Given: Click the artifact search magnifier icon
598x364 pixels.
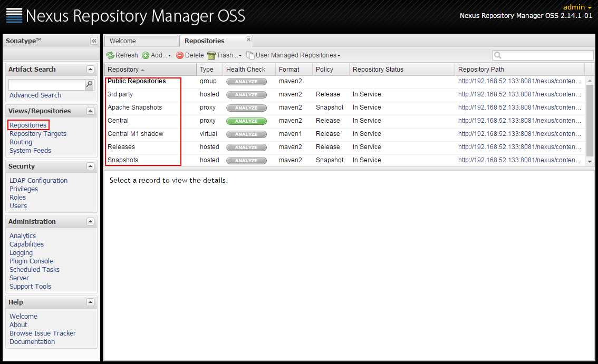Looking at the screenshot, I should 89,84.
